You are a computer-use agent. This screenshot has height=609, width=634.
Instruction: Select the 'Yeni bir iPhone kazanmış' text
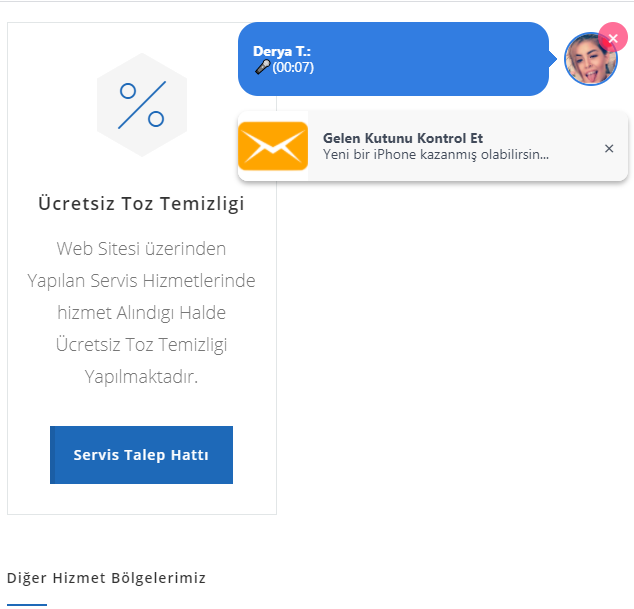point(436,155)
